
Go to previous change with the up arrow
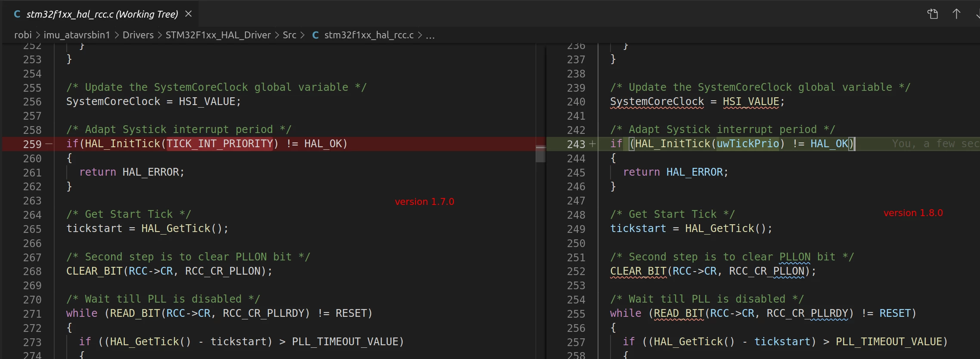956,14
